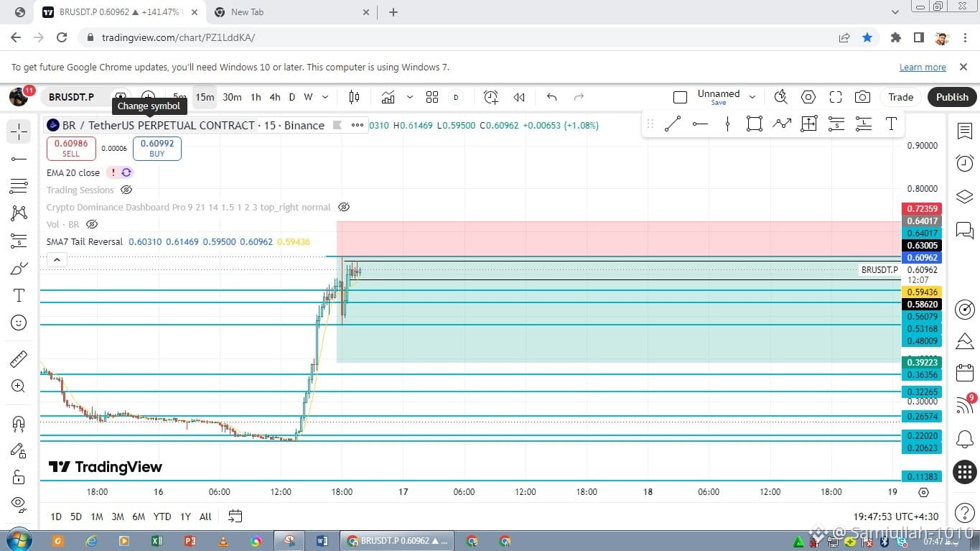This screenshot has height=551, width=980.
Task: Open the Measure ruler tool
Action: [x=19, y=358]
